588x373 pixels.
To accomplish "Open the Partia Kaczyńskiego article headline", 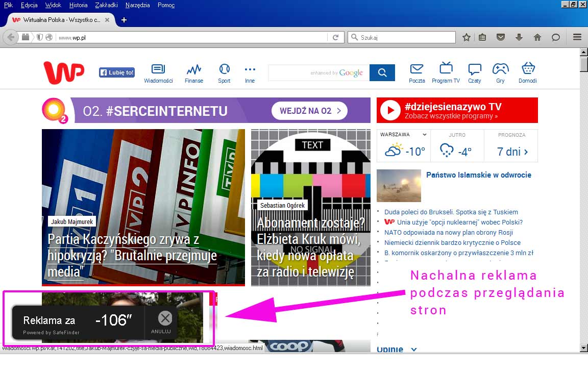I will point(132,255).
